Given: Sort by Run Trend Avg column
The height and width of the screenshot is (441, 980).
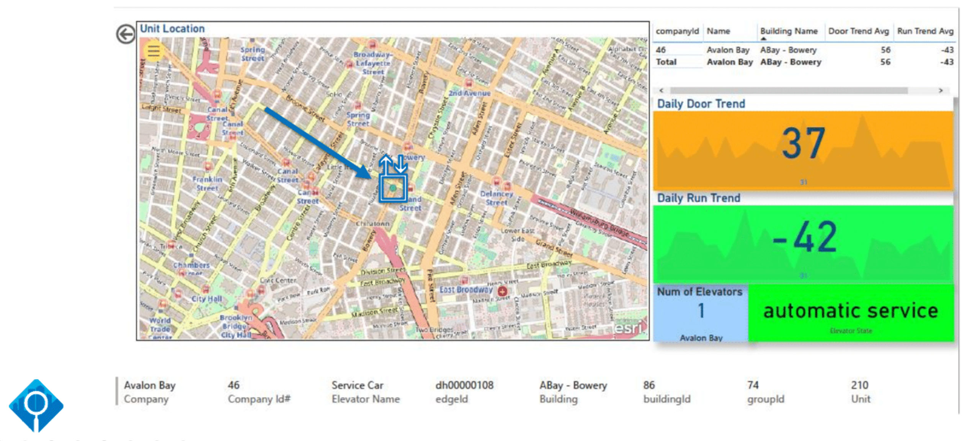Looking at the screenshot, I should (x=925, y=31).
